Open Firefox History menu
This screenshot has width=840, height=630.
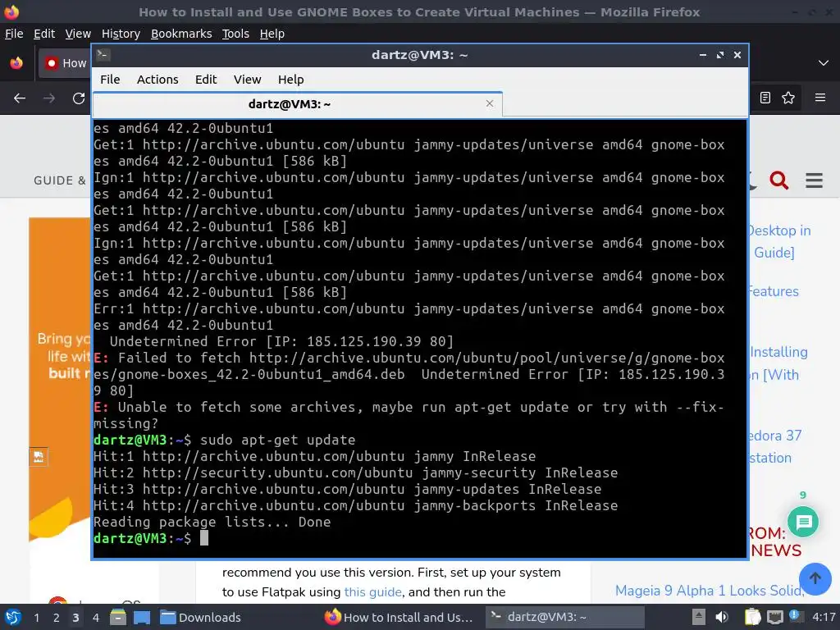click(121, 34)
